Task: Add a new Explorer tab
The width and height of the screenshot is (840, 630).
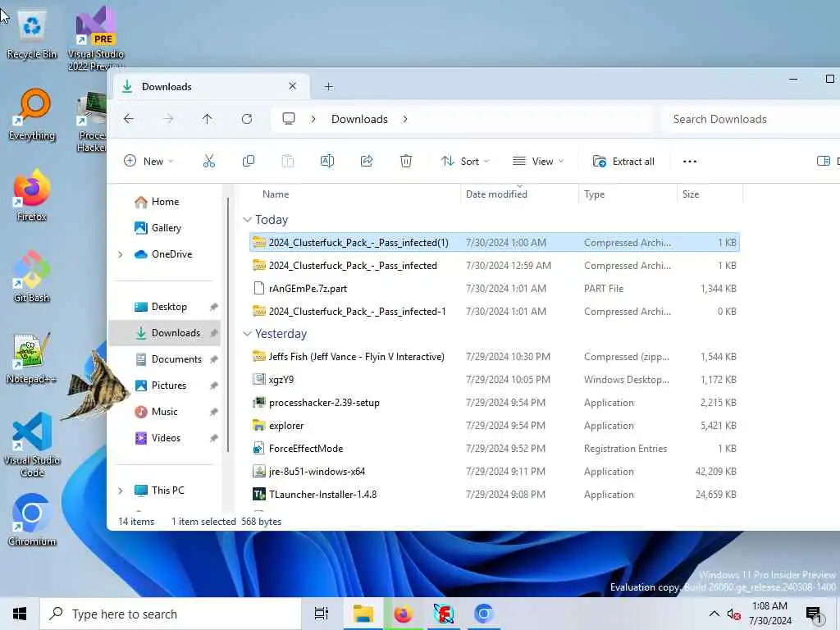Action: (x=328, y=86)
